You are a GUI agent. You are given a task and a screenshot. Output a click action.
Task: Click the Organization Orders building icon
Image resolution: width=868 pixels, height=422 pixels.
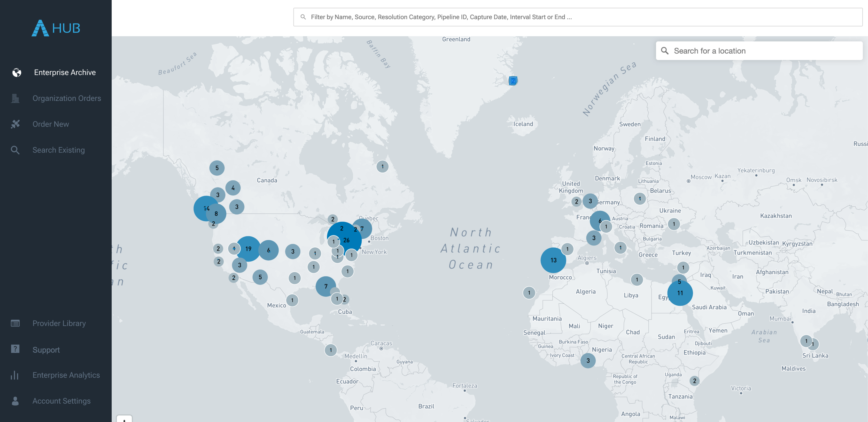point(15,98)
